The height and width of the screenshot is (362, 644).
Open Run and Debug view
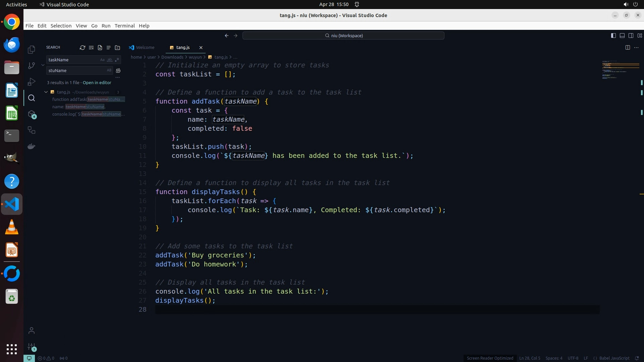[32, 82]
